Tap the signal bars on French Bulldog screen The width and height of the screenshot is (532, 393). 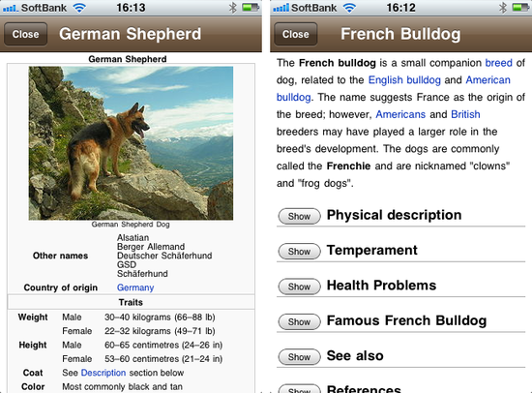pyautogui.click(x=281, y=8)
